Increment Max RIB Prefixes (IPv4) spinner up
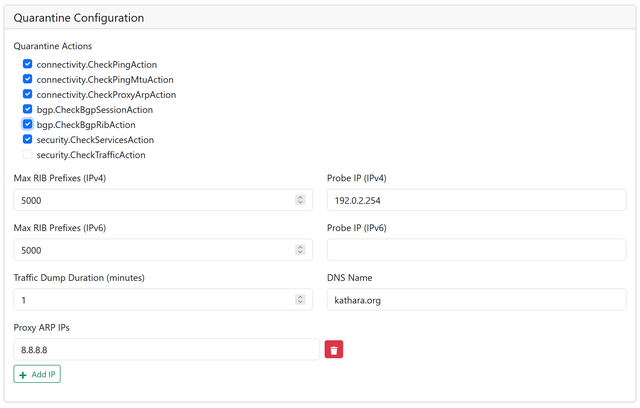Viewport: 640px width, 408px height. pyautogui.click(x=300, y=197)
